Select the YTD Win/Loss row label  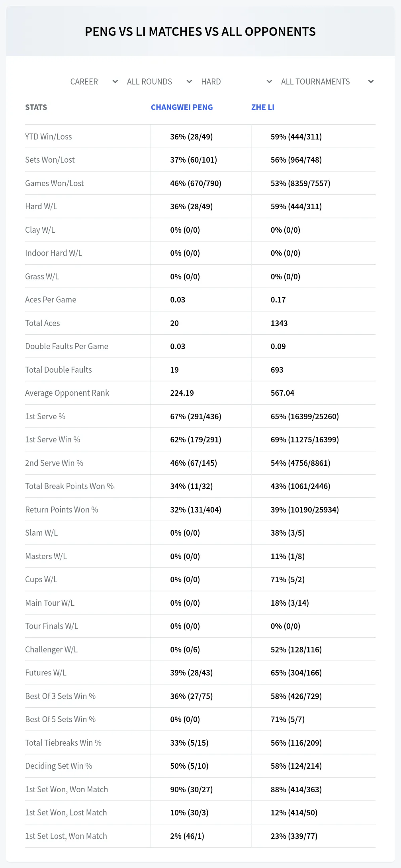click(x=49, y=137)
